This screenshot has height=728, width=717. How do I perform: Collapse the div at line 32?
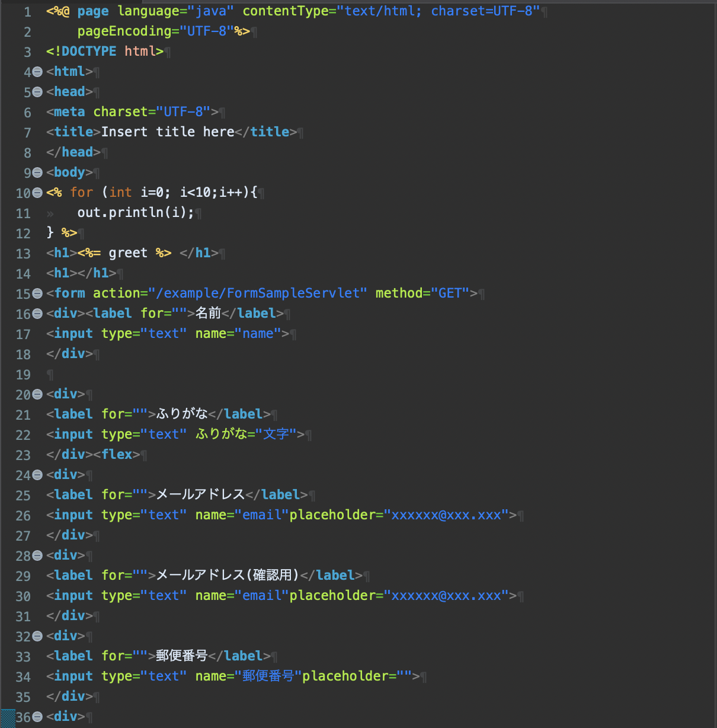pos(37,636)
